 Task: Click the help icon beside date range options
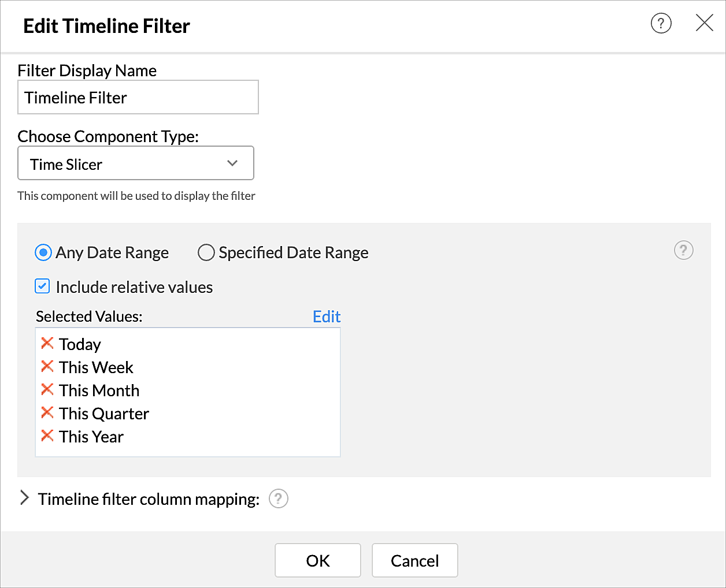(x=683, y=251)
